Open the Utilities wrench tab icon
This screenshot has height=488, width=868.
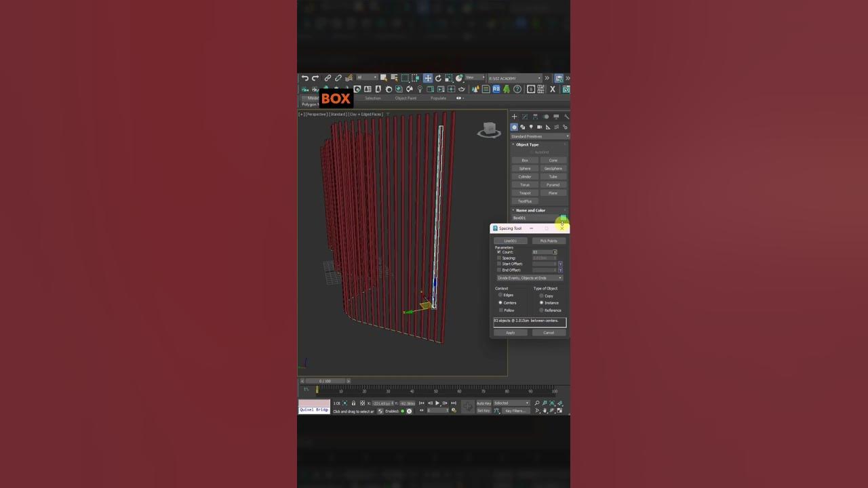pyautogui.click(x=566, y=117)
